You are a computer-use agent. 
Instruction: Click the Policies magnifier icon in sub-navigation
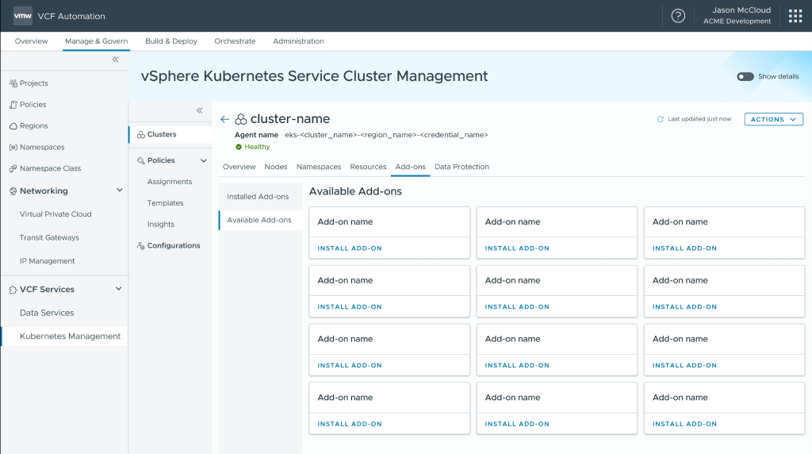click(141, 160)
